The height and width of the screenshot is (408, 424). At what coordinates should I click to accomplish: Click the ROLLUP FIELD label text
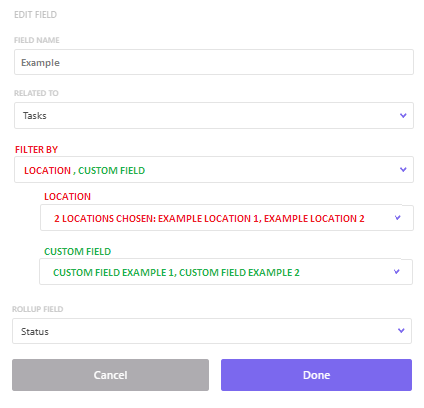(x=38, y=309)
